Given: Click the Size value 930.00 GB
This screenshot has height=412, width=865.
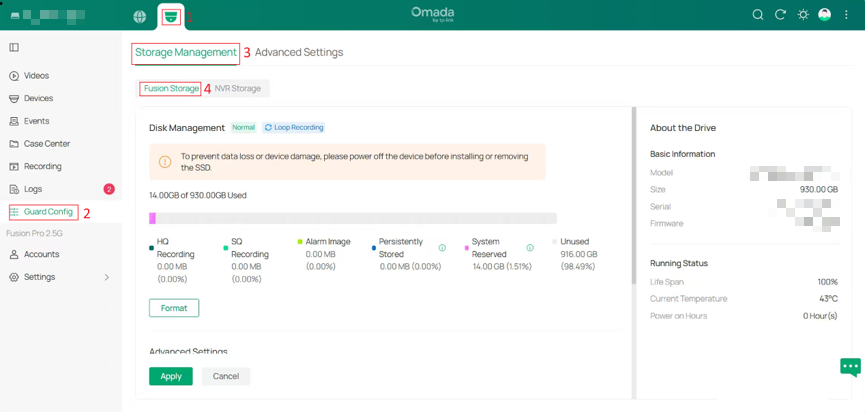Looking at the screenshot, I should point(819,189).
